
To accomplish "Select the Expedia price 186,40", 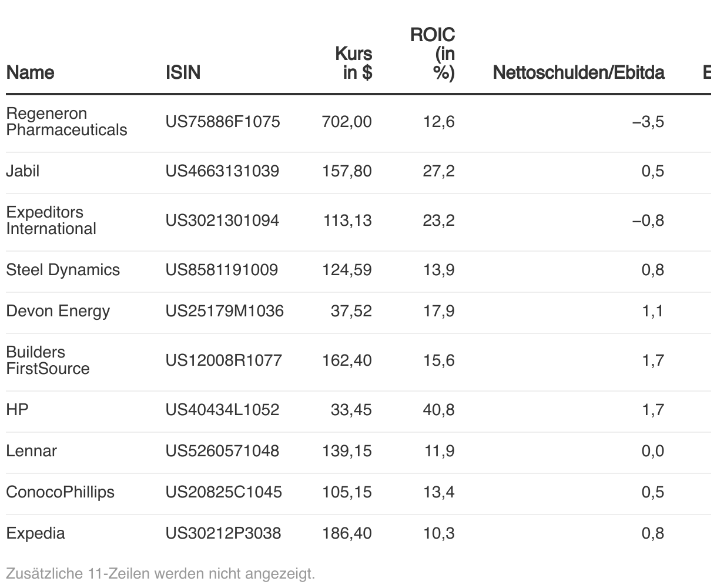I will point(347,533).
